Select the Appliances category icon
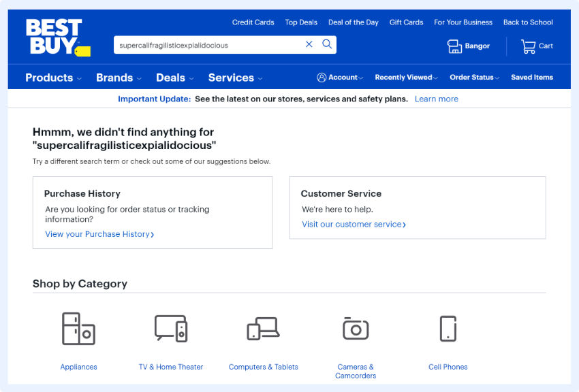Viewport: 579px width, 392px height. (78, 329)
